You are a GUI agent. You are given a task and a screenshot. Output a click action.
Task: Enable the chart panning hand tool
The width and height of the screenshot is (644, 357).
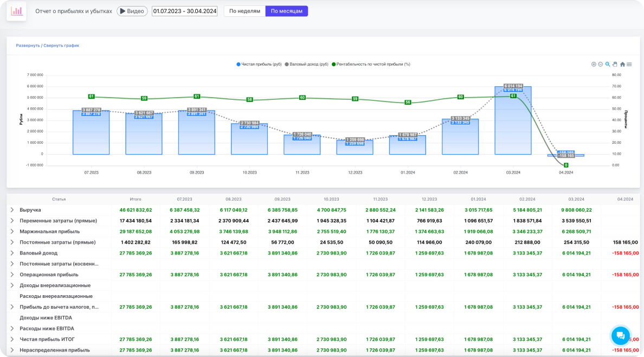click(615, 64)
